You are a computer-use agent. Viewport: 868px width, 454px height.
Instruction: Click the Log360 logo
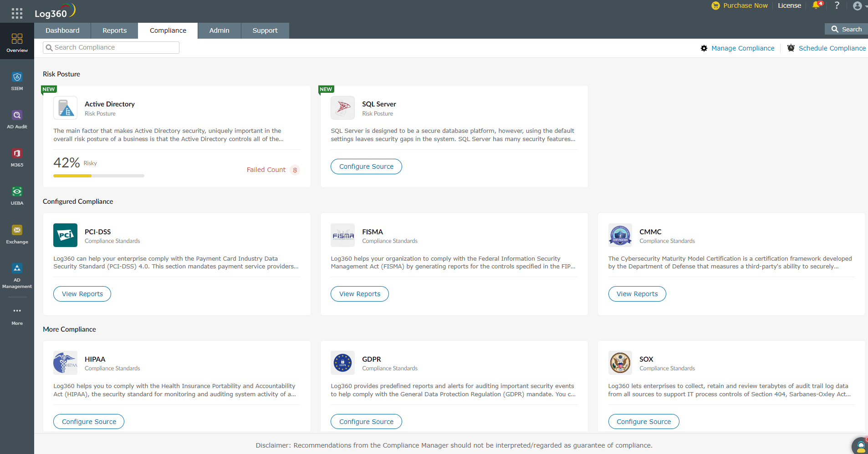55,11
